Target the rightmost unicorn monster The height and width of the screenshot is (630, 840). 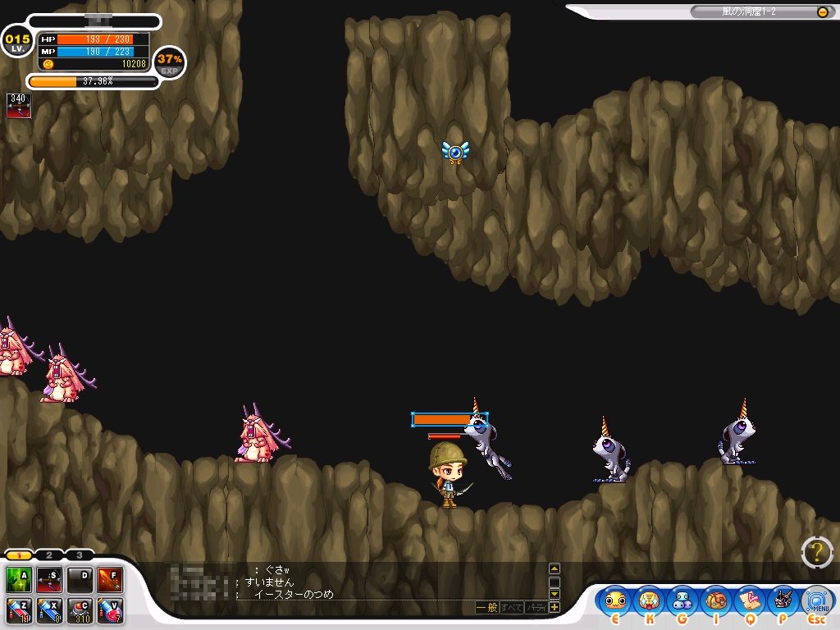coord(737,433)
